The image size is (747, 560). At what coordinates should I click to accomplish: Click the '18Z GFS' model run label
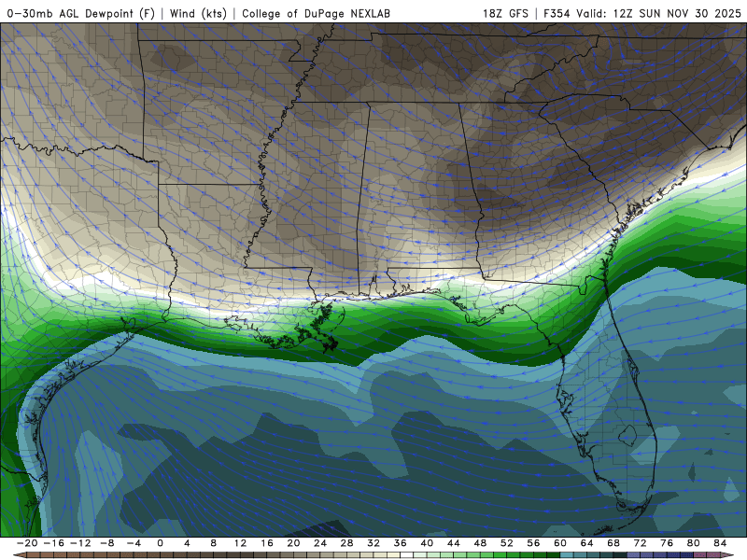(505, 13)
